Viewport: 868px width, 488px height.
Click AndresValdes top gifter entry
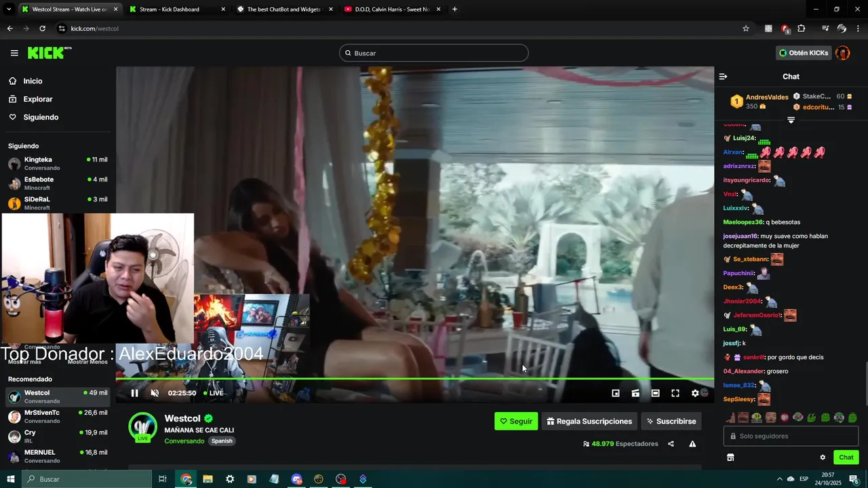coord(759,102)
